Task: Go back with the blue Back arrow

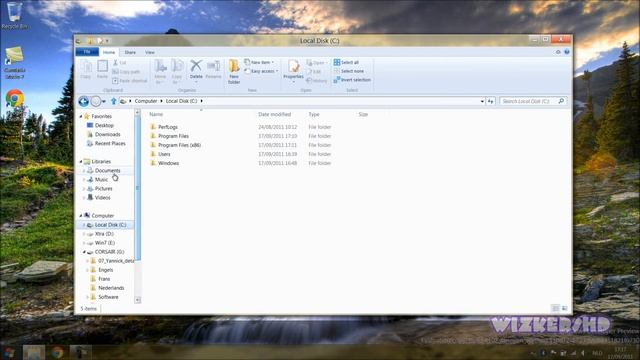Action: 83,101
